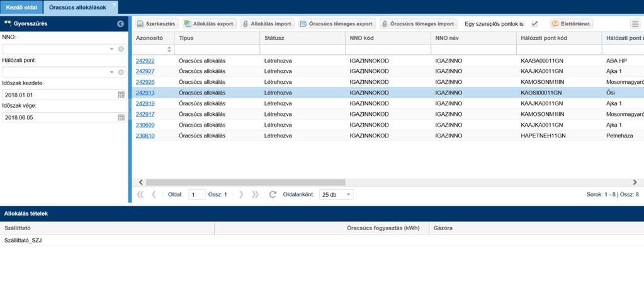The width and height of the screenshot is (644, 295).
Task: Open the Élettörténet button
Action: [572, 24]
